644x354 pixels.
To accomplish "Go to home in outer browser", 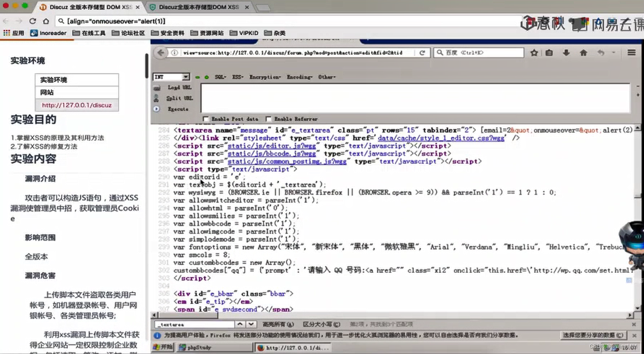I will pyautogui.click(x=46, y=21).
